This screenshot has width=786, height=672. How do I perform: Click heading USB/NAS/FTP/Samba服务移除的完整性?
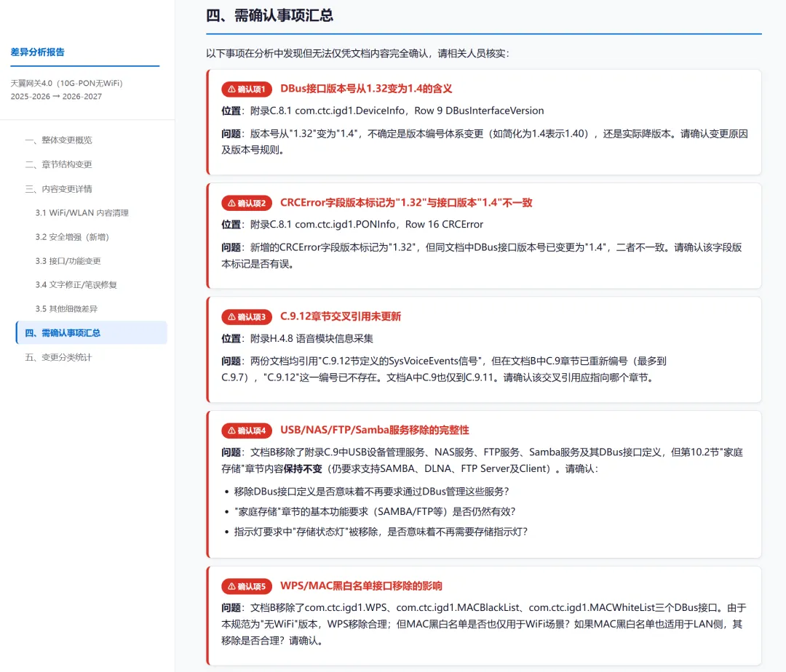[x=375, y=430]
